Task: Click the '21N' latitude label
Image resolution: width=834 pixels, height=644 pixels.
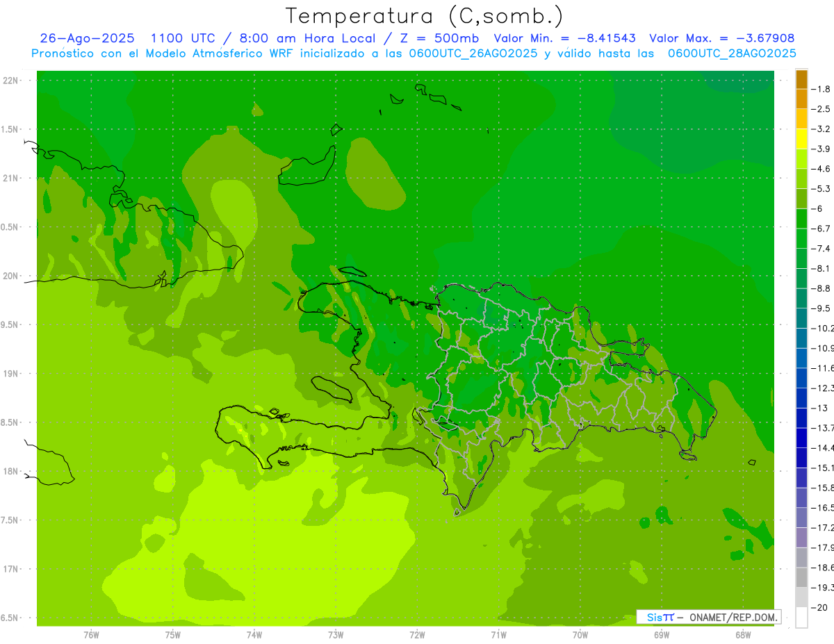Action: tap(10, 178)
